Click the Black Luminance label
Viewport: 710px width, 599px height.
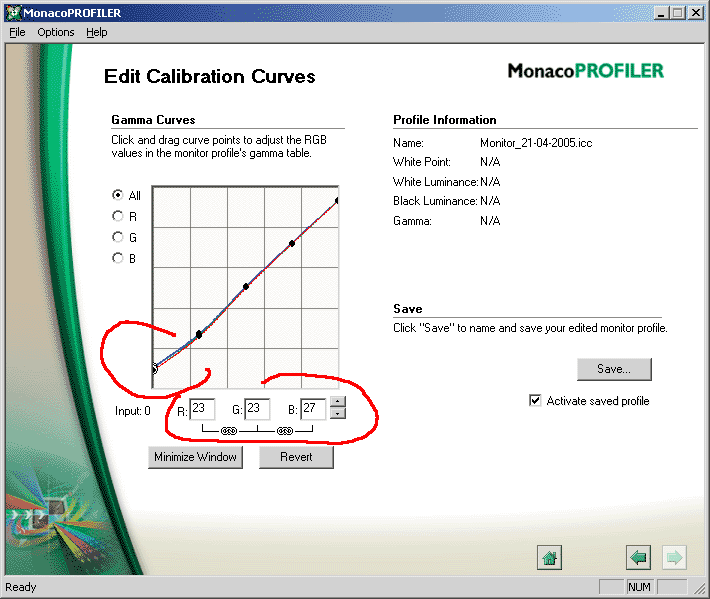tap(435, 201)
